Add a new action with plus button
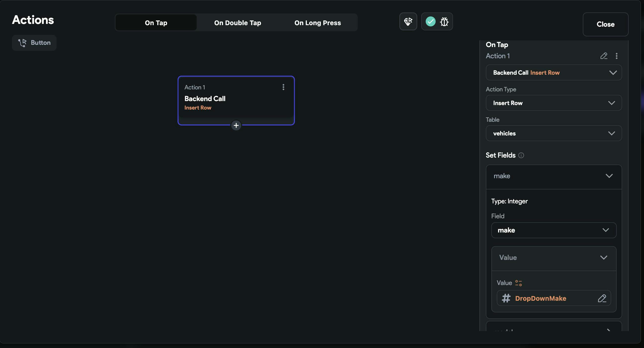 click(236, 125)
